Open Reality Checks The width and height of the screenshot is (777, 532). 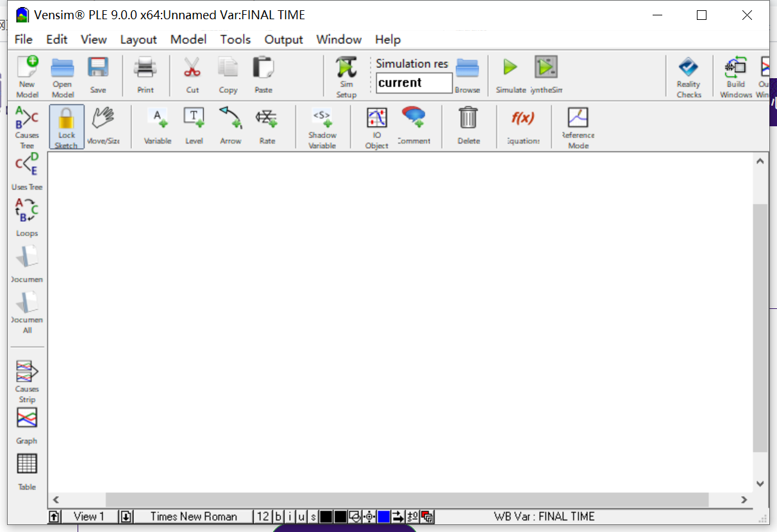[689, 76]
